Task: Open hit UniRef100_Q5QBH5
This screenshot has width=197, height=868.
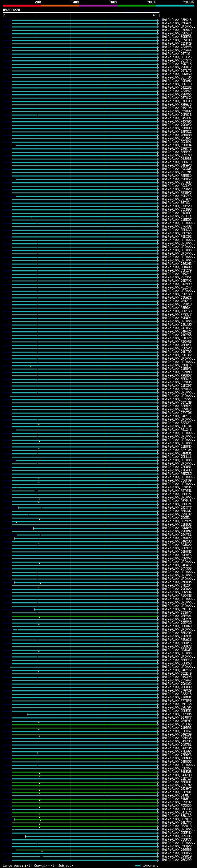Action: pos(177,582)
